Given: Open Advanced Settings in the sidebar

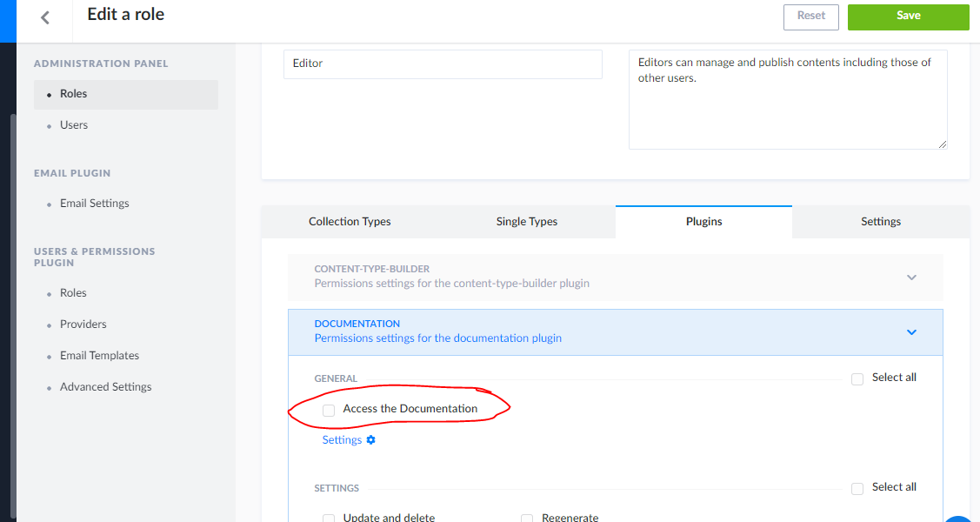Looking at the screenshot, I should (x=105, y=386).
